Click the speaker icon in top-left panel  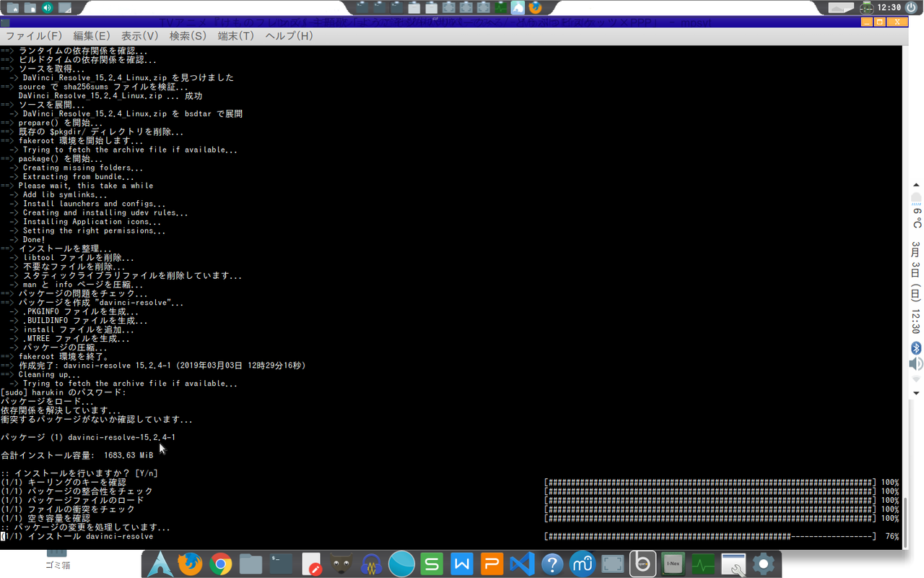coord(48,8)
